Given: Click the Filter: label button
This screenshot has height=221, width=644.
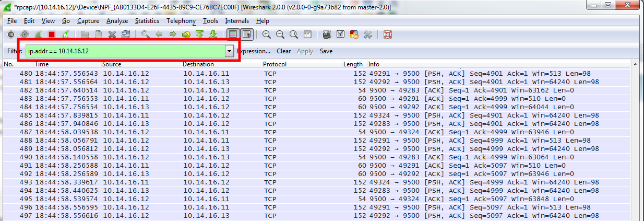Looking at the screenshot, I should (15, 51).
